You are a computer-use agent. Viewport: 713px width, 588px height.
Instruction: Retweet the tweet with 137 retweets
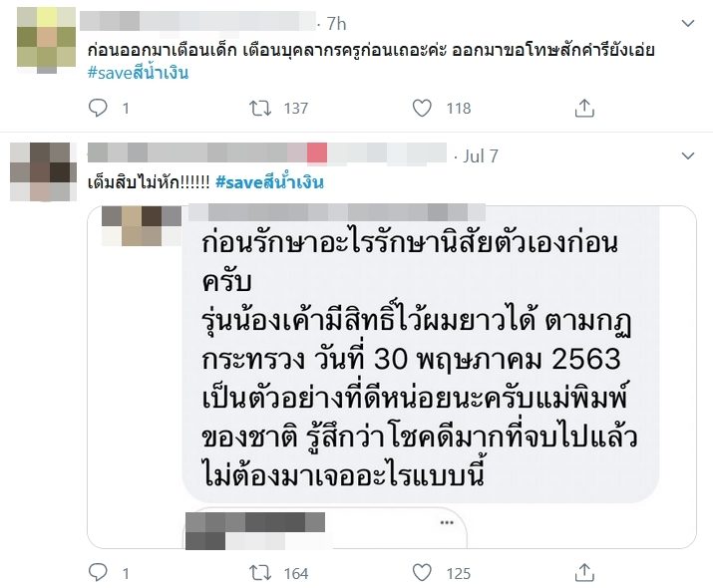click(260, 109)
